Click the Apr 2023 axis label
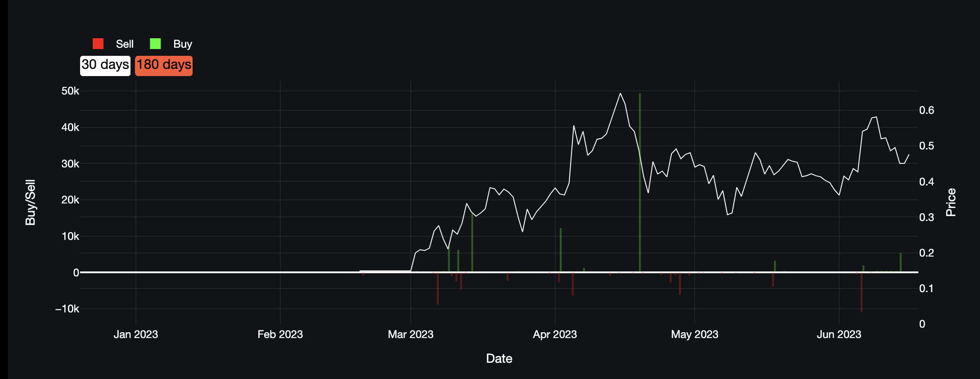The width and height of the screenshot is (980, 379). tap(555, 334)
